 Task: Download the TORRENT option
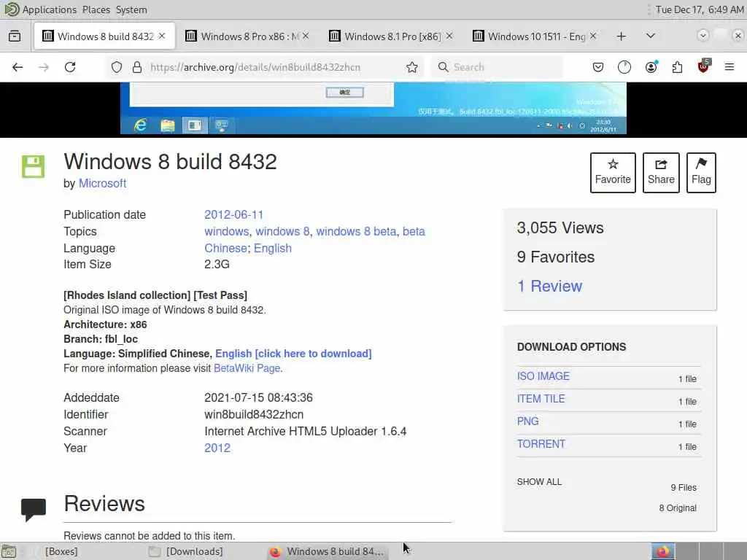541,444
